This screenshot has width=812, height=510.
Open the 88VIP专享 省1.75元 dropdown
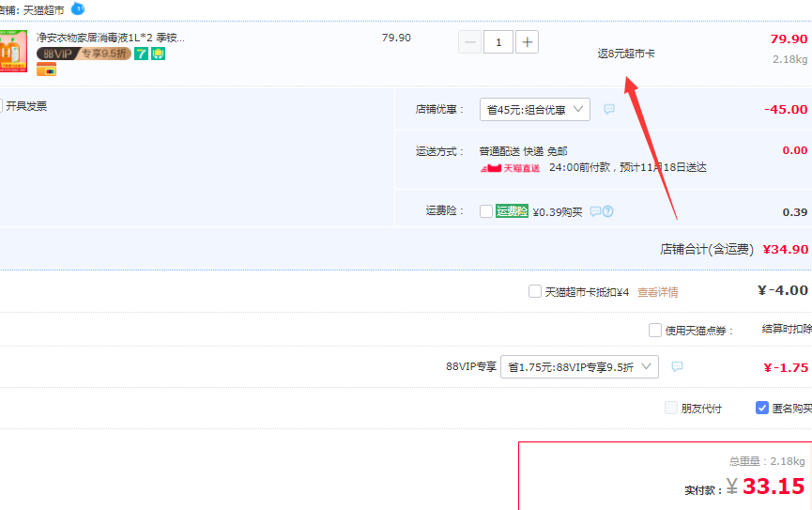[x=579, y=367]
